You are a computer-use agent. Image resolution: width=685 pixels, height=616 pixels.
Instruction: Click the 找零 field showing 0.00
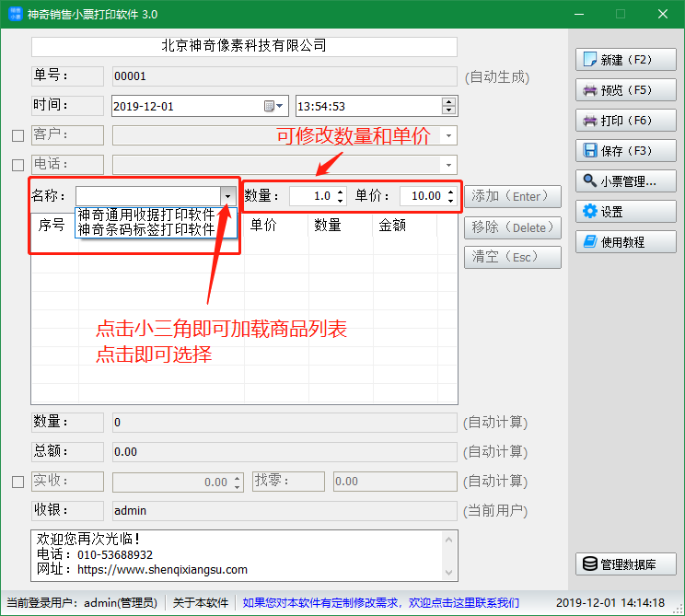click(x=395, y=482)
